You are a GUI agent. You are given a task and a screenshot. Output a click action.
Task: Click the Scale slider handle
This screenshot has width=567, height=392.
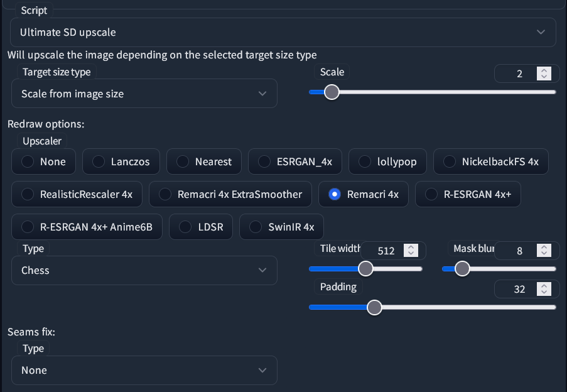[332, 92]
